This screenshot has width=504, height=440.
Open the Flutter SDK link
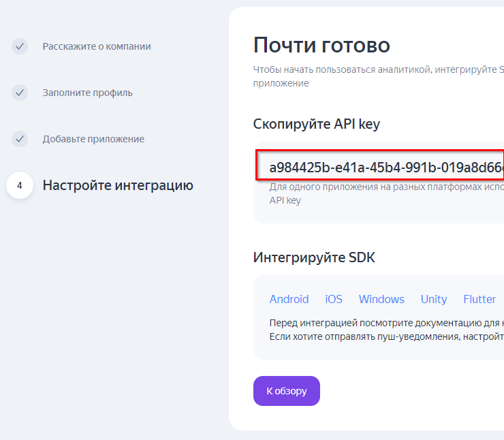coord(479,299)
